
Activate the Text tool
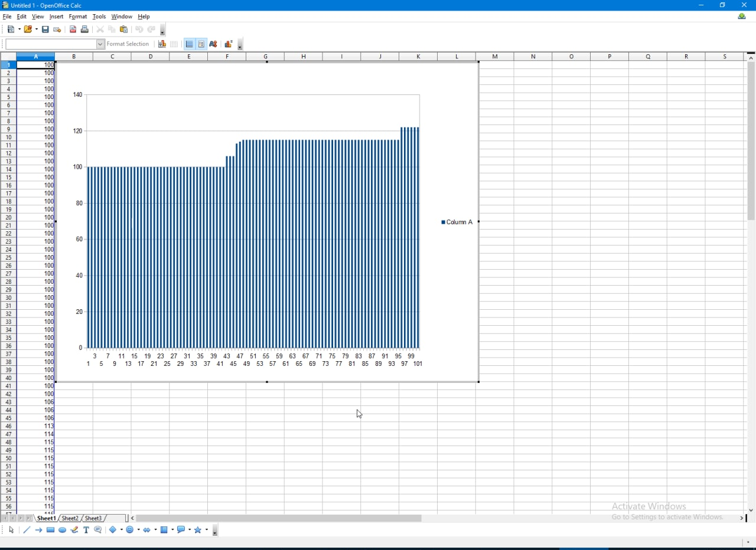(86, 530)
